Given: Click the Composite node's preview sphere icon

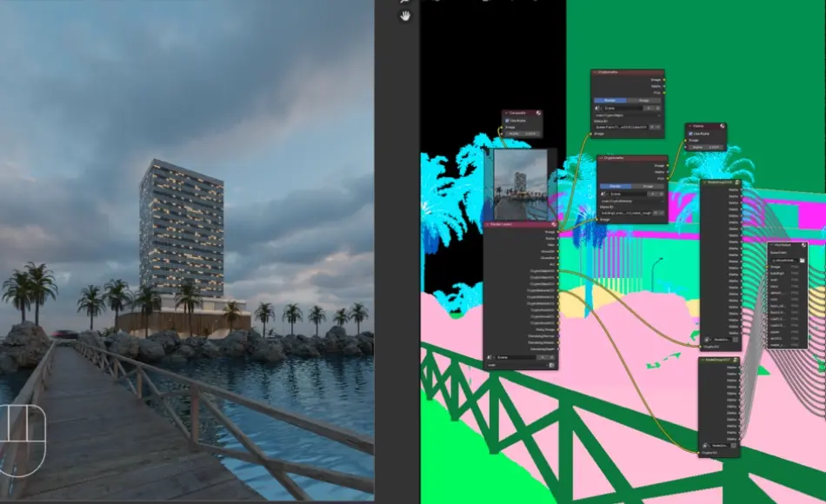Looking at the screenshot, I should click(x=538, y=113).
